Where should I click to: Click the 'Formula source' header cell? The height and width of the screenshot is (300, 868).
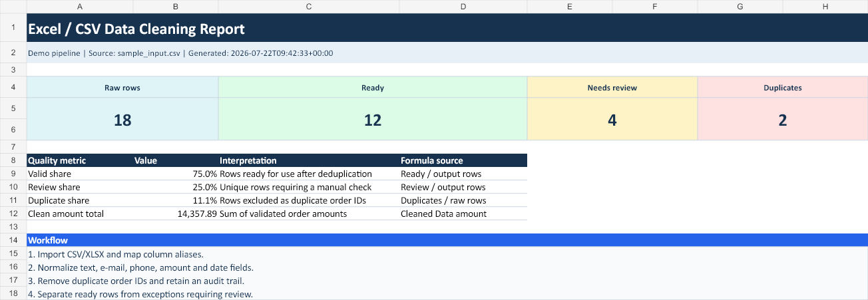click(463, 160)
